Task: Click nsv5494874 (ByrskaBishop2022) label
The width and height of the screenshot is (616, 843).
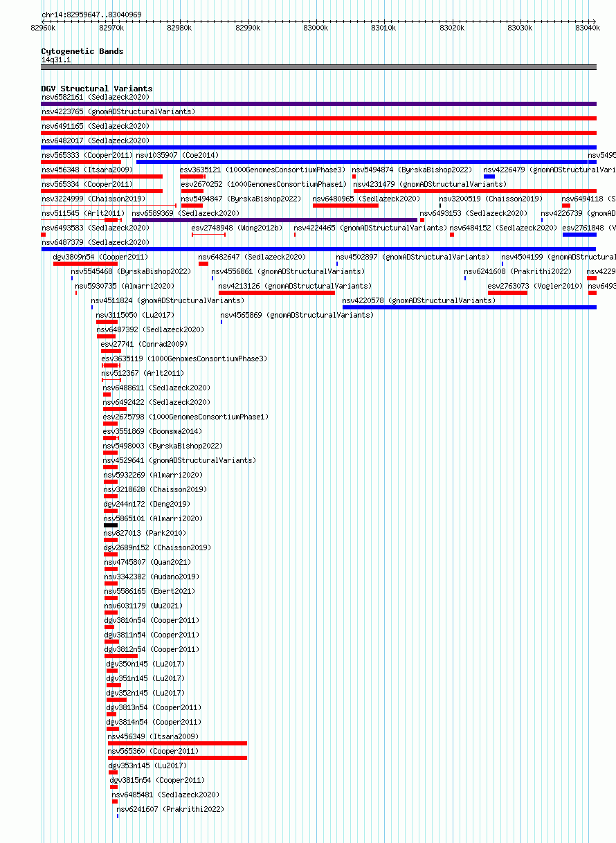Action: click(x=412, y=170)
